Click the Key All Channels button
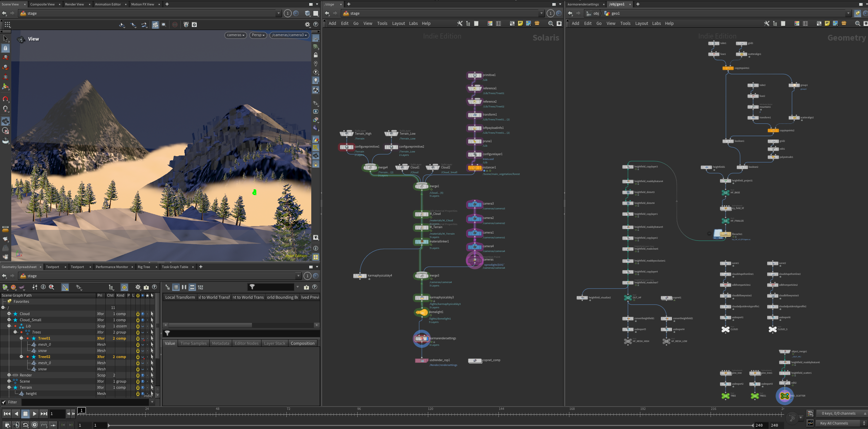The height and width of the screenshot is (429, 868). tap(834, 423)
